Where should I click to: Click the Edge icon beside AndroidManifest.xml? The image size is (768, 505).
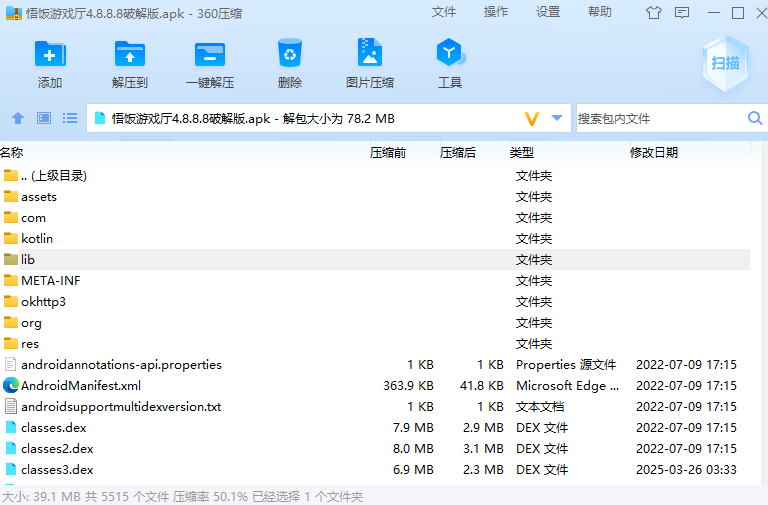pos(11,385)
